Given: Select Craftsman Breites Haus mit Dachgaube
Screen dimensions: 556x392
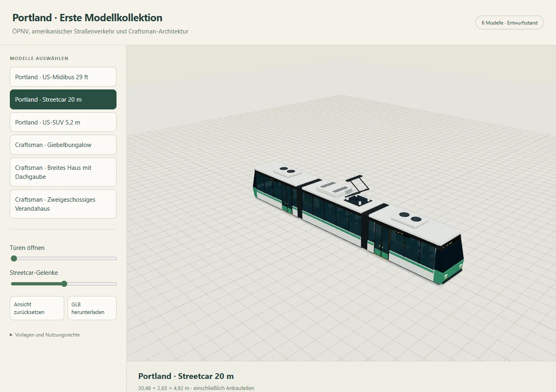Looking at the screenshot, I should pos(63,172).
